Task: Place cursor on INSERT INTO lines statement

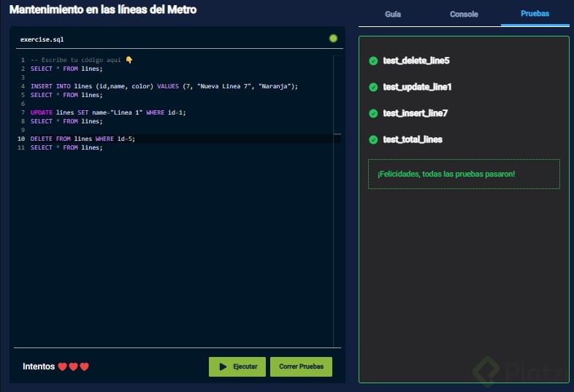Action: coord(164,86)
